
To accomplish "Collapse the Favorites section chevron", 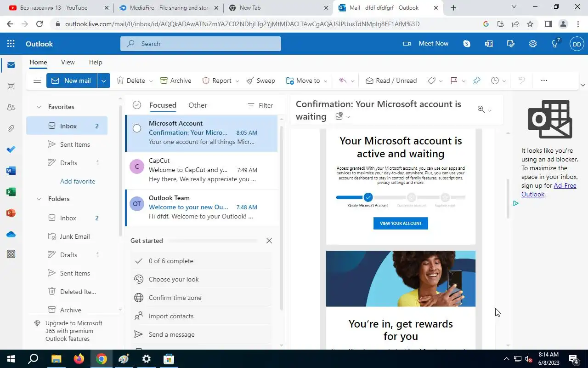I will pos(39,107).
